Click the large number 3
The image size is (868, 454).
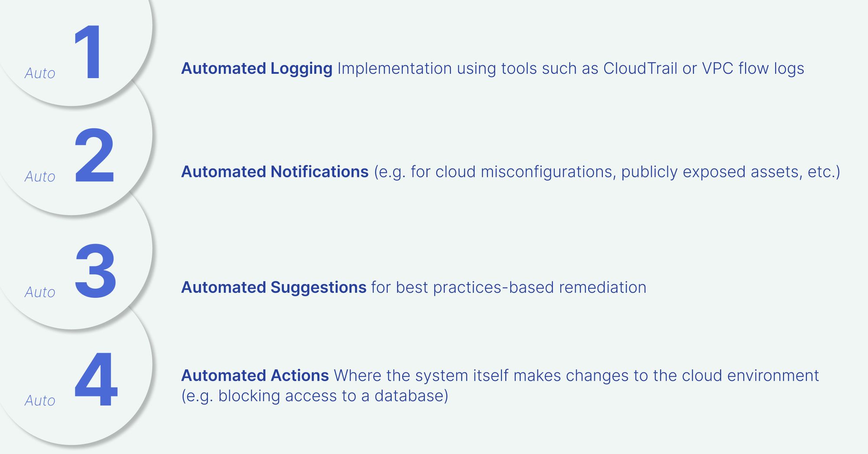point(95,271)
